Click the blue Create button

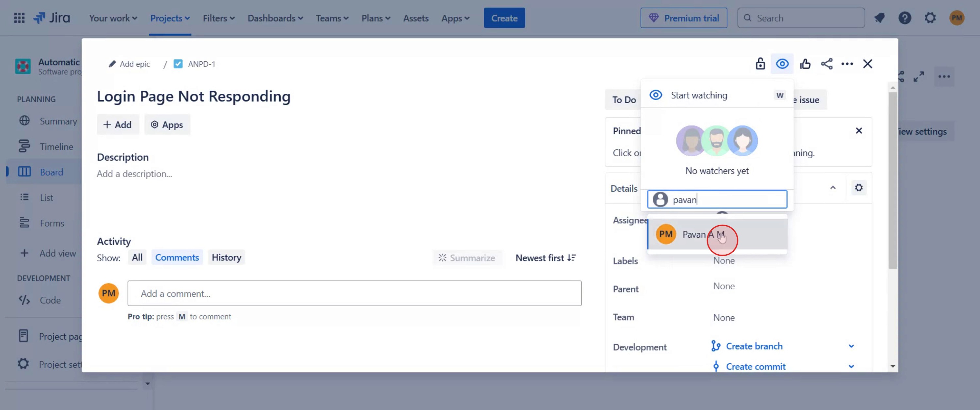[504, 18]
